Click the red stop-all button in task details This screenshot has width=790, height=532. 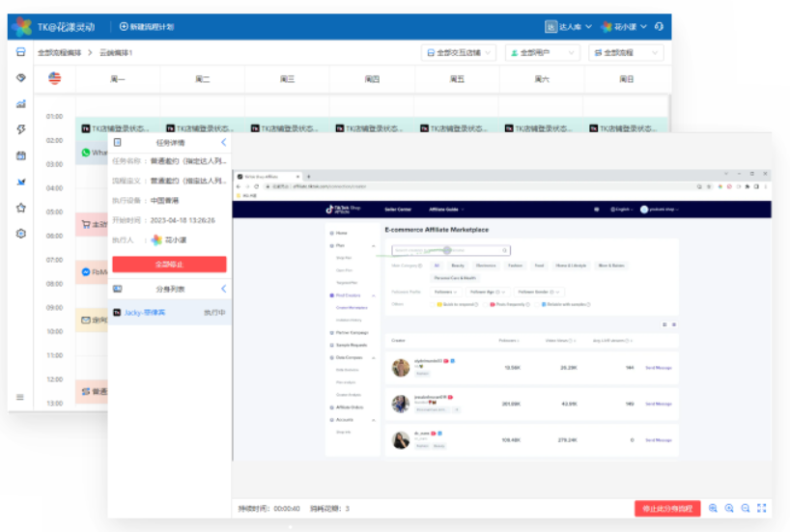[169, 264]
